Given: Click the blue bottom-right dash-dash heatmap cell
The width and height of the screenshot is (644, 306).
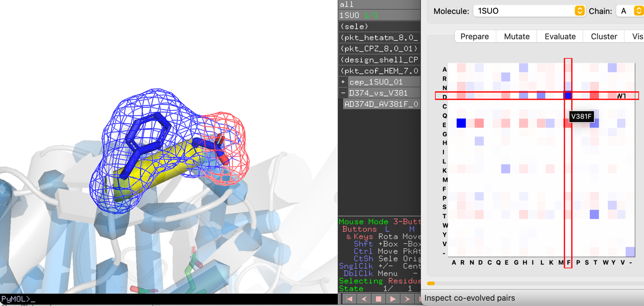Looking at the screenshot, I should pyautogui.click(x=630, y=252).
